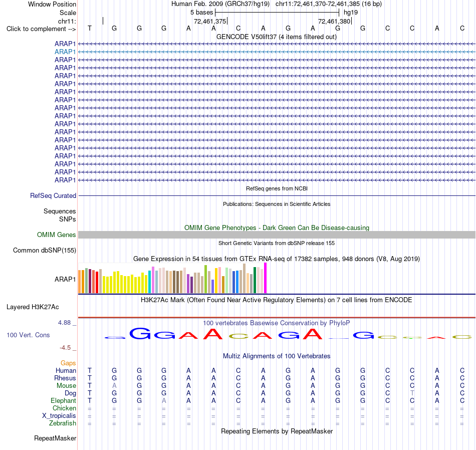The height and width of the screenshot is (450, 476).
Task: Open the Publications: Sequences in Scientific Articles title
Action: coord(277,204)
